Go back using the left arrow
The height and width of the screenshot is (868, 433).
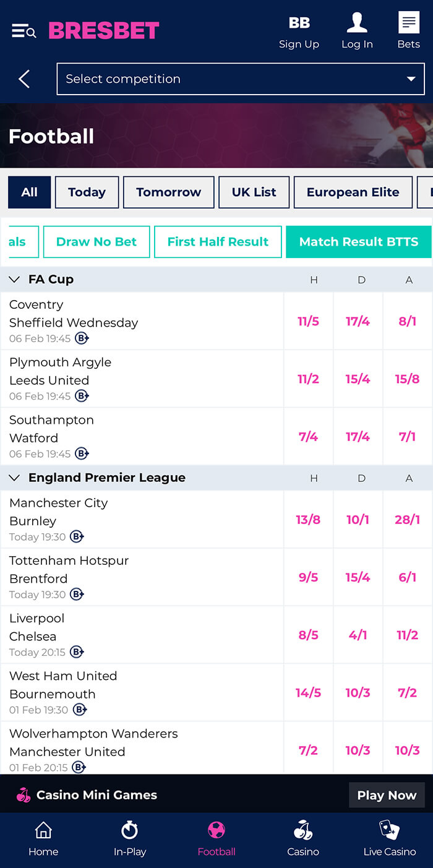pyautogui.click(x=24, y=79)
